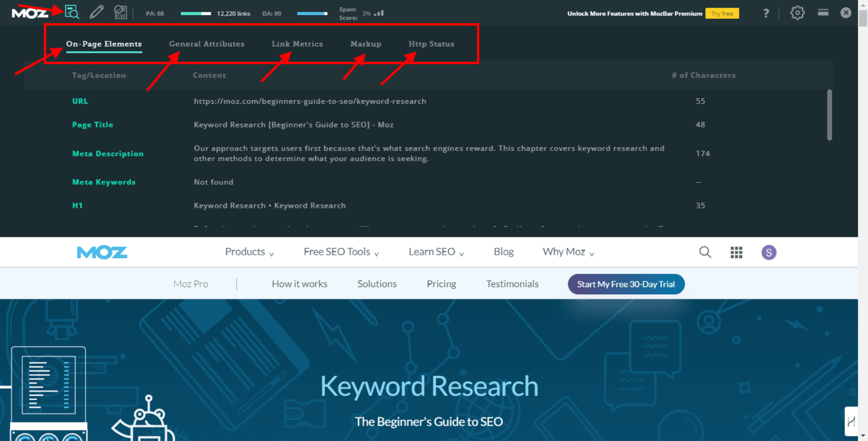Click the H1 row label
This screenshot has width=868, height=441.
click(x=77, y=206)
